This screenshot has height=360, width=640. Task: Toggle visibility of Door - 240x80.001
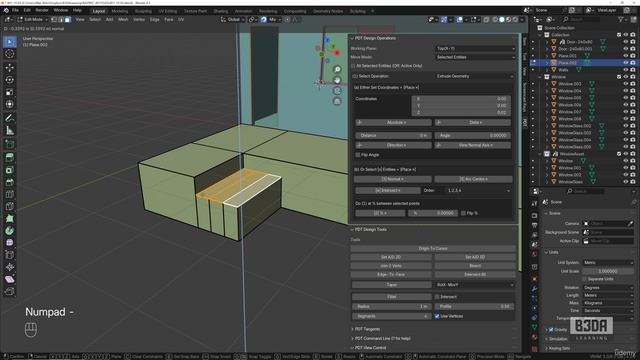click(x=625, y=49)
